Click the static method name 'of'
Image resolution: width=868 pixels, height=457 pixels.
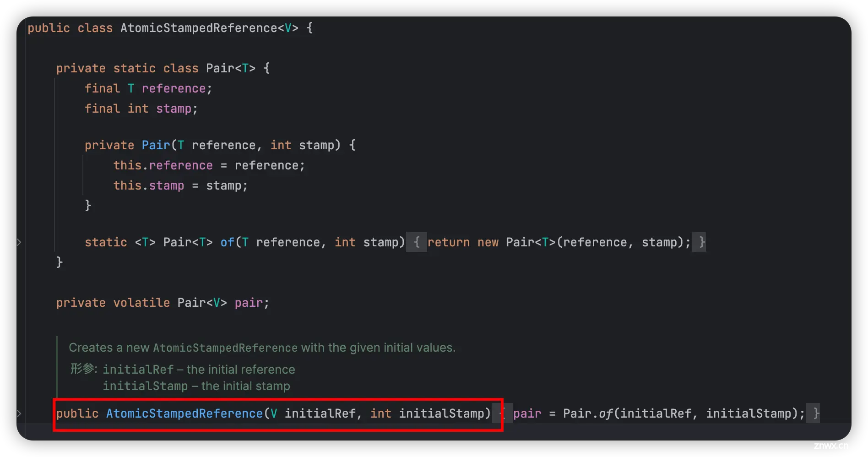coord(227,242)
